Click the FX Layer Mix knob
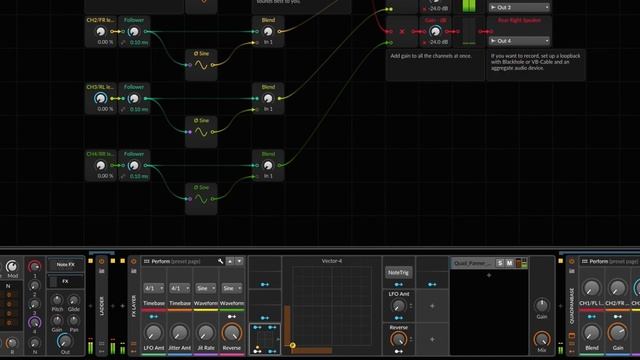The width and height of the screenshot is (640, 360). (x=542, y=339)
